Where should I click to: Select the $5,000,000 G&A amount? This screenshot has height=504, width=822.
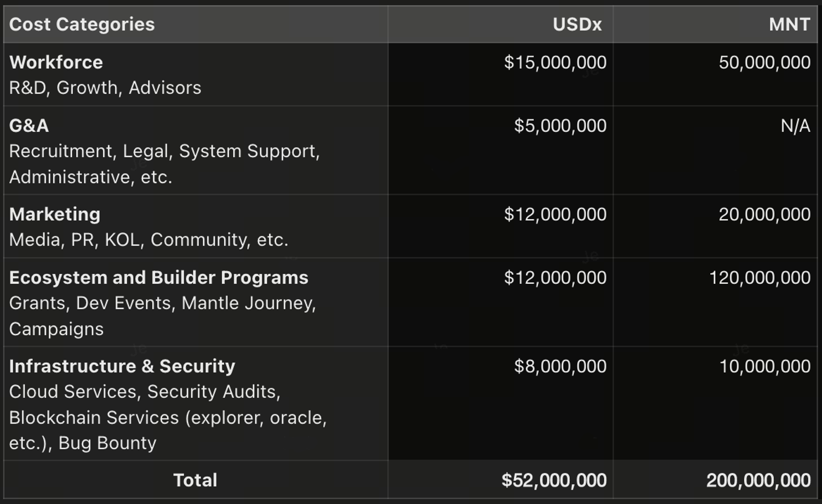(x=560, y=126)
